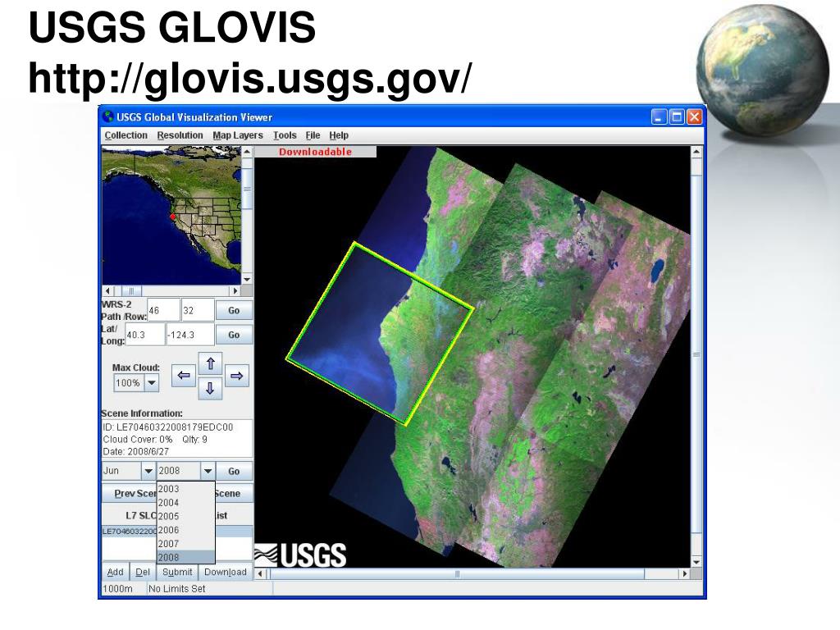This screenshot has height=630, width=840.
Task: Click the USGS logo in the viewer
Action: point(300,555)
